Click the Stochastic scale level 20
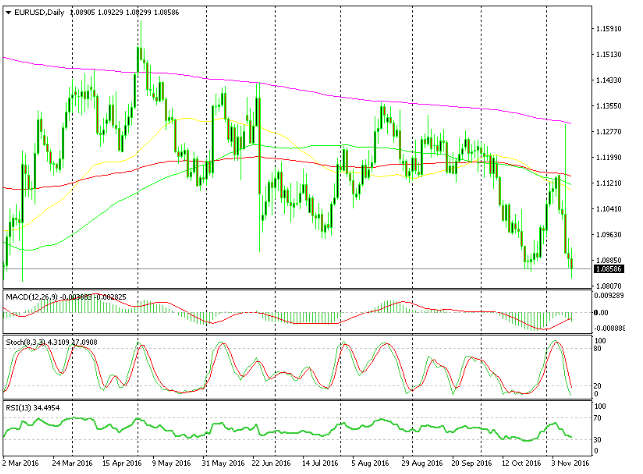This screenshot has width=643, height=474. click(x=598, y=386)
